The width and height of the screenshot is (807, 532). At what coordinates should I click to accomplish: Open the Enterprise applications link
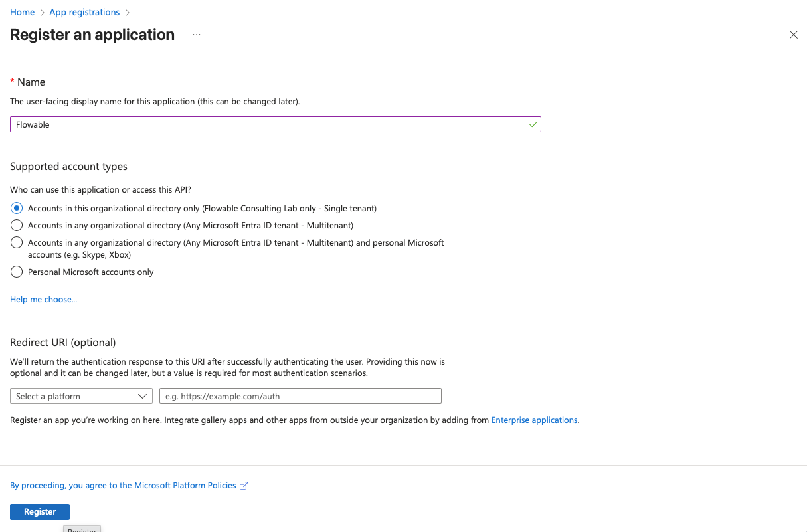pyautogui.click(x=534, y=420)
